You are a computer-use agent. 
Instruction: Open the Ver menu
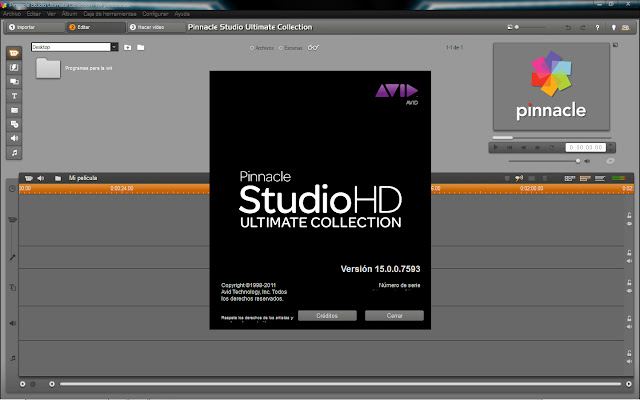point(51,14)
